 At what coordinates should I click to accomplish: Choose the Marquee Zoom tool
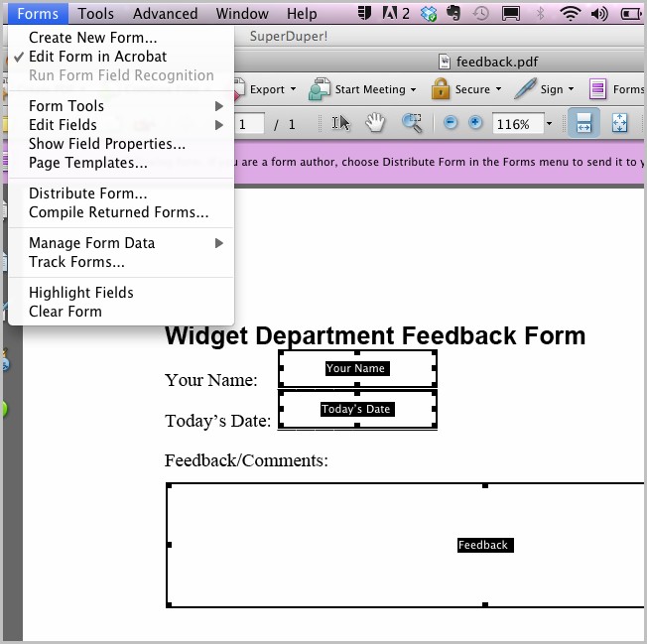coord(412,123)
